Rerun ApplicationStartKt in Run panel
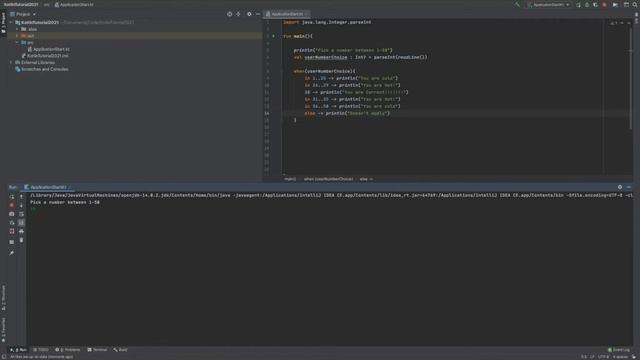The width and height of the screenshot is (640, 360). point(12,197)
